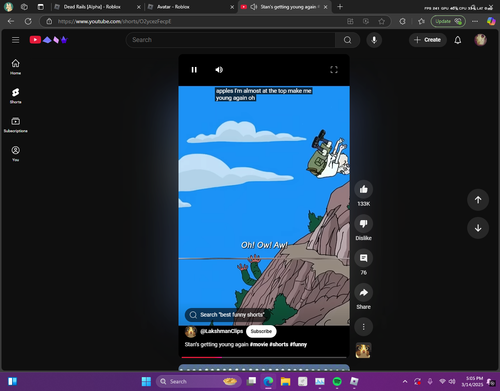
Task: Close the Avatar - Roblox tab
Action: pyautogui.click(x=232, y=7)
